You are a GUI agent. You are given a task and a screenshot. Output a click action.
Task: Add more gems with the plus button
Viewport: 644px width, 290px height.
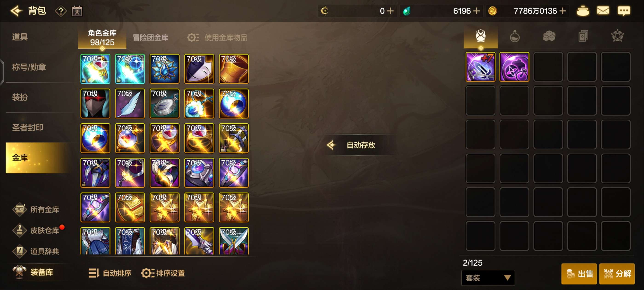coord(477,11)
